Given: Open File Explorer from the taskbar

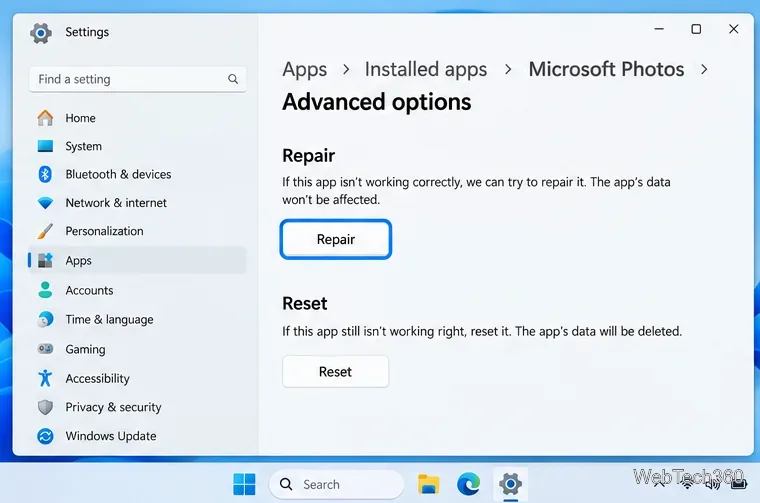Looking at the screenshot, I should point(428,484).
